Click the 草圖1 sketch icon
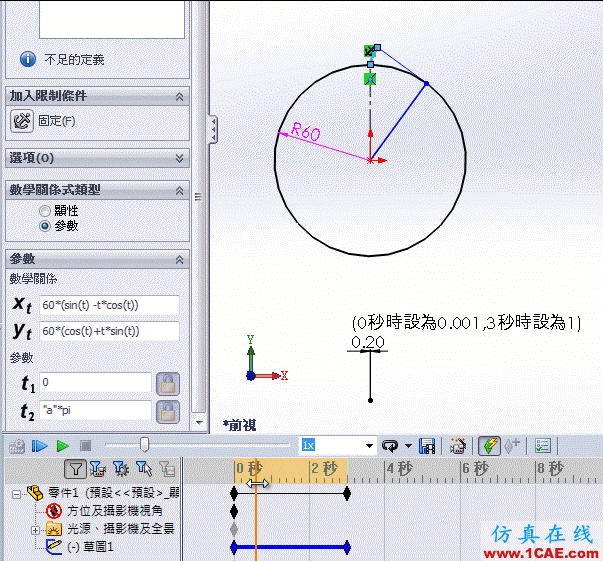This screenshot has height=561, width=603. pos(54,547)
